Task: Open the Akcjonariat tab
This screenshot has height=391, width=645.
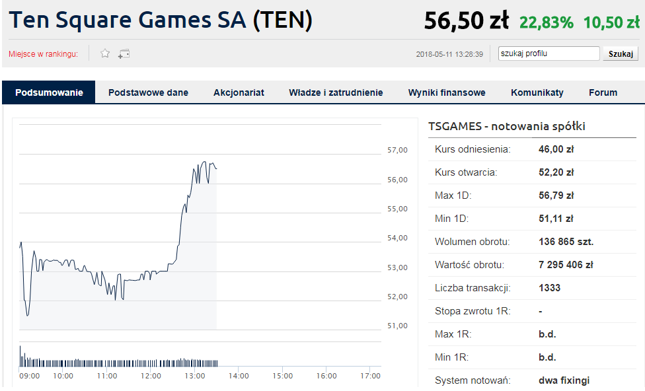Action: [x=239, y=93]
